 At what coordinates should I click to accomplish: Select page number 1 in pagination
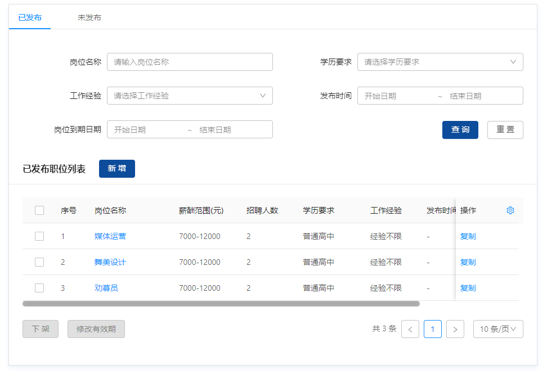(433, 329)
